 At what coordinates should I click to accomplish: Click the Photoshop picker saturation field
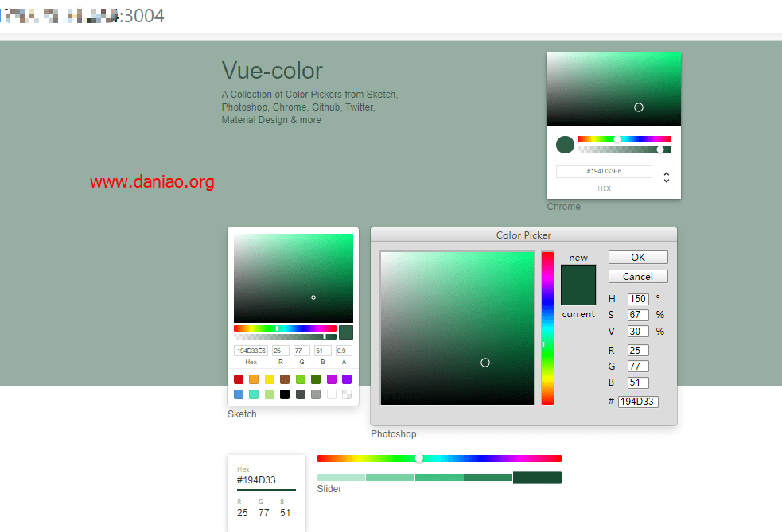click(457, 328)
